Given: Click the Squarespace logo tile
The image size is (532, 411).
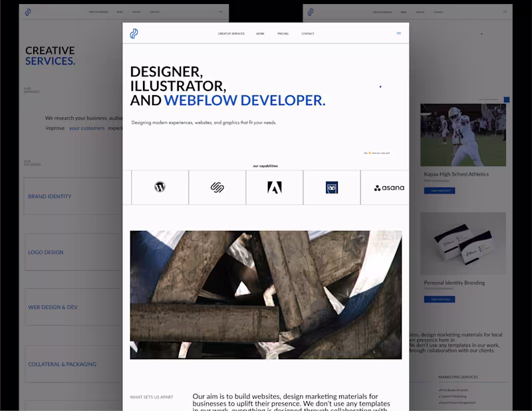Looking at the screenshot, I should click(x=217, y=188).
